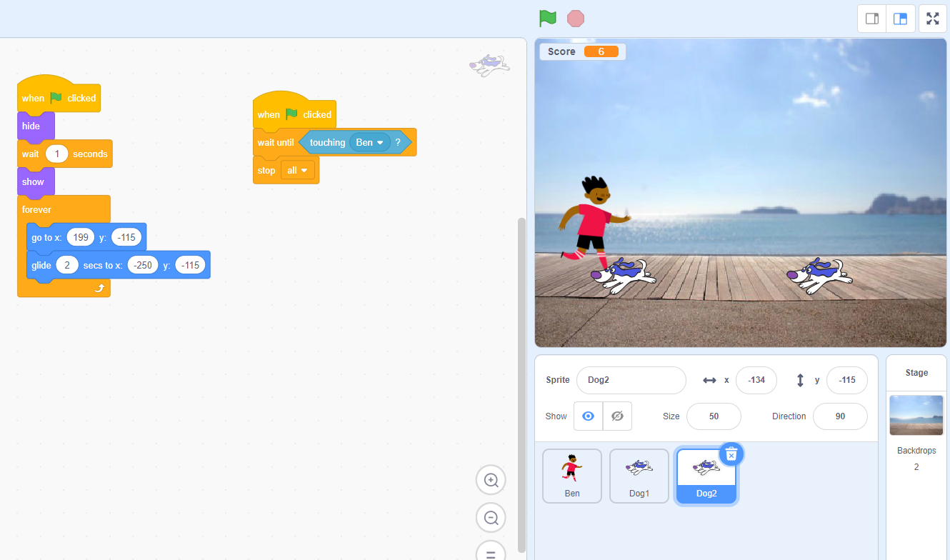Click the Direction field showing 90

tap(839, 416)
